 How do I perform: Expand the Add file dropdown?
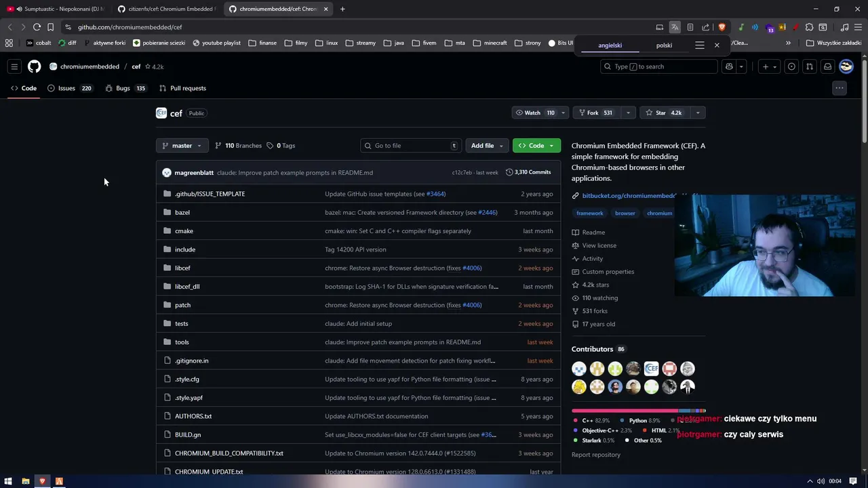click(487, 146)
